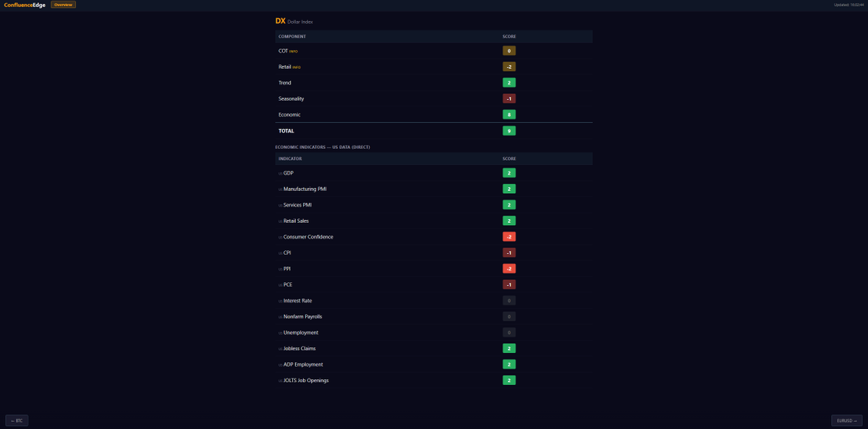Click the JOLTS Job Openings score badge

point(509,380)
